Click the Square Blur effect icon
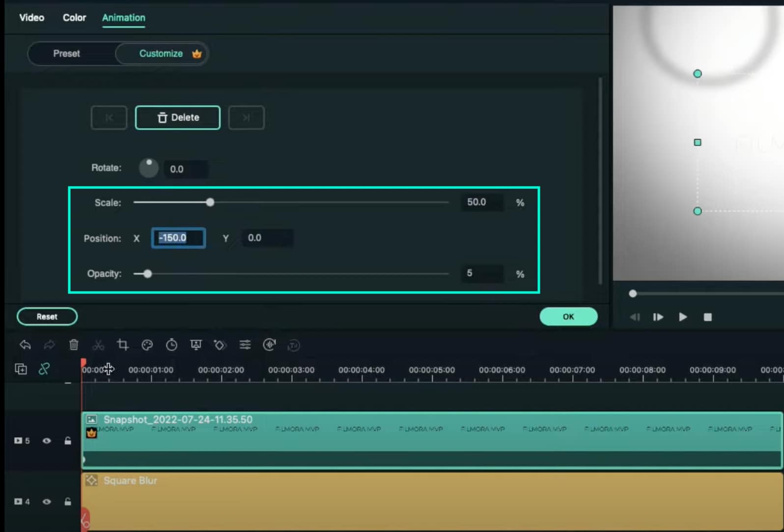Viewport: 784px width, 532px height. pos(92,480)
